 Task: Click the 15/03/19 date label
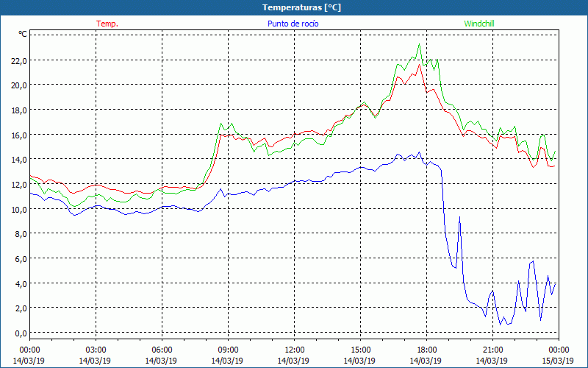click(x=558, y=361)
